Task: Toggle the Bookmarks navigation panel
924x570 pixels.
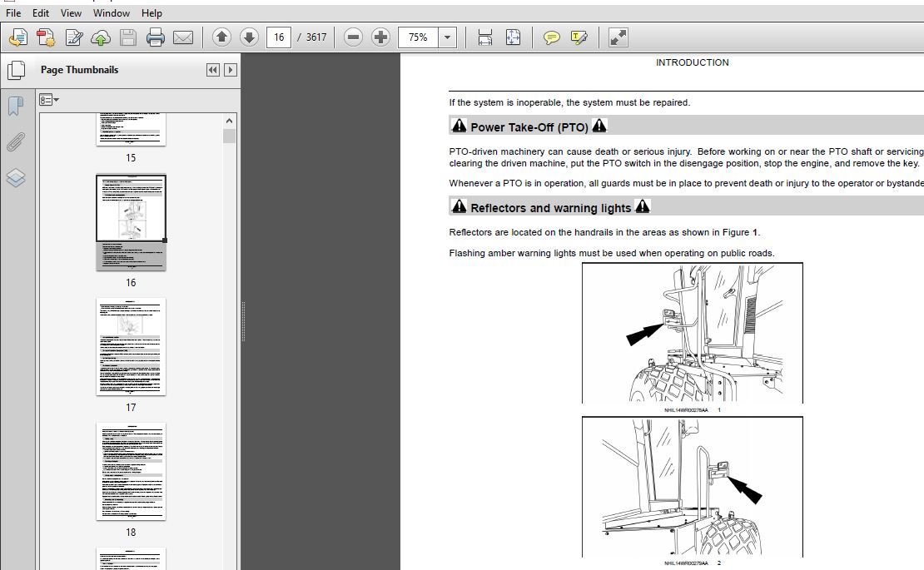Action: coord(16,106)
